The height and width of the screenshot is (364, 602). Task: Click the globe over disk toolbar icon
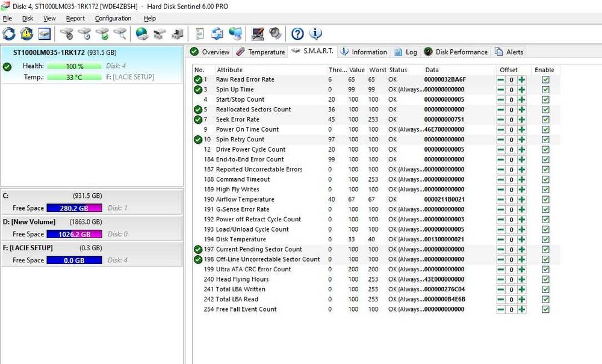pyautogui.click(x=141, y=34)
